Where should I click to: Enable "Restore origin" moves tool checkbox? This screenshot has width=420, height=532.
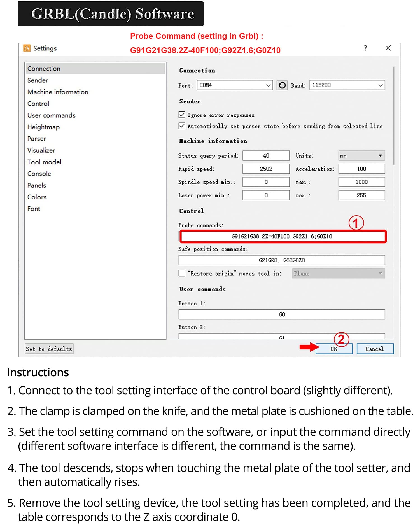click(182, 273)
